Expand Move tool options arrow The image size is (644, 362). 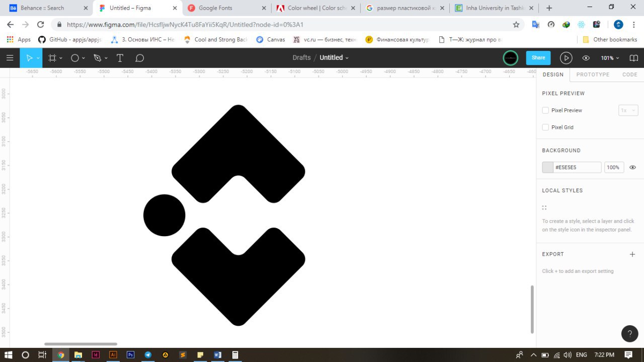click(x=38, y=58)
